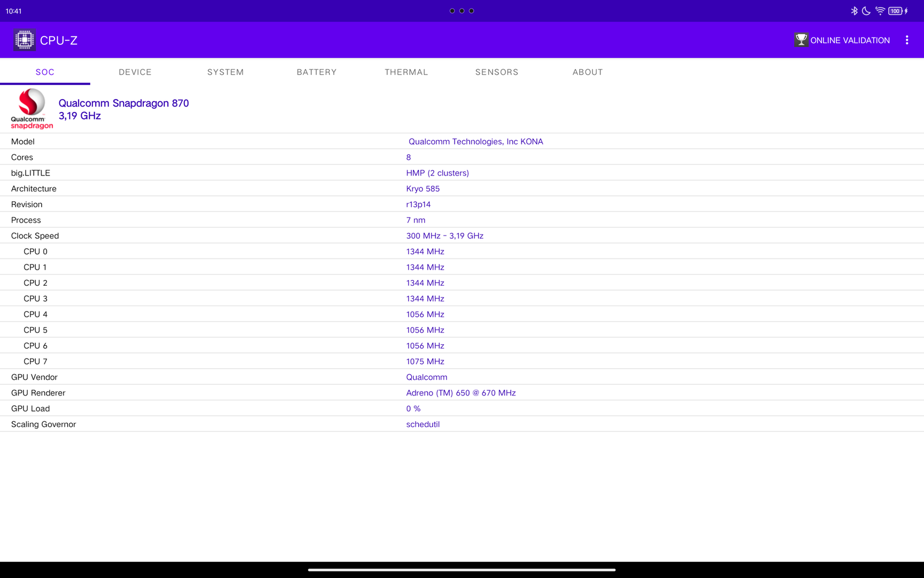Tap the Kryo 585 architecture value

423,188
